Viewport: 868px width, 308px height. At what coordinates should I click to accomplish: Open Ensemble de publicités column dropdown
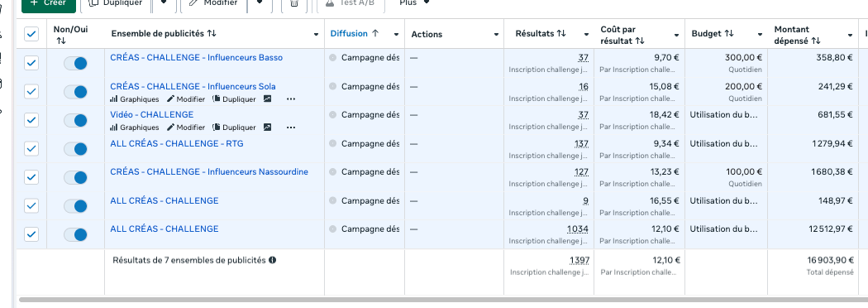coord(316,34)
